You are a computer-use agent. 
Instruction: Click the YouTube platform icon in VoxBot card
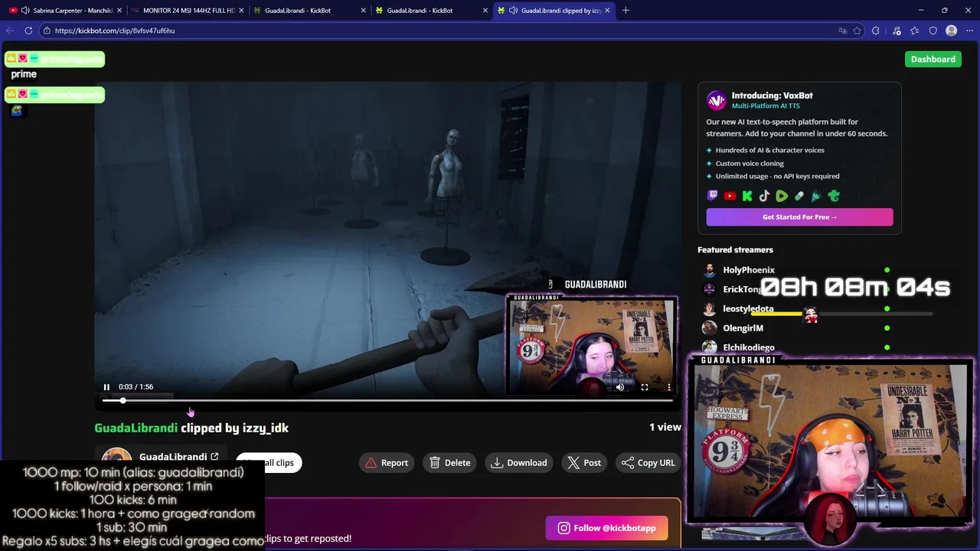coord(730,196)
